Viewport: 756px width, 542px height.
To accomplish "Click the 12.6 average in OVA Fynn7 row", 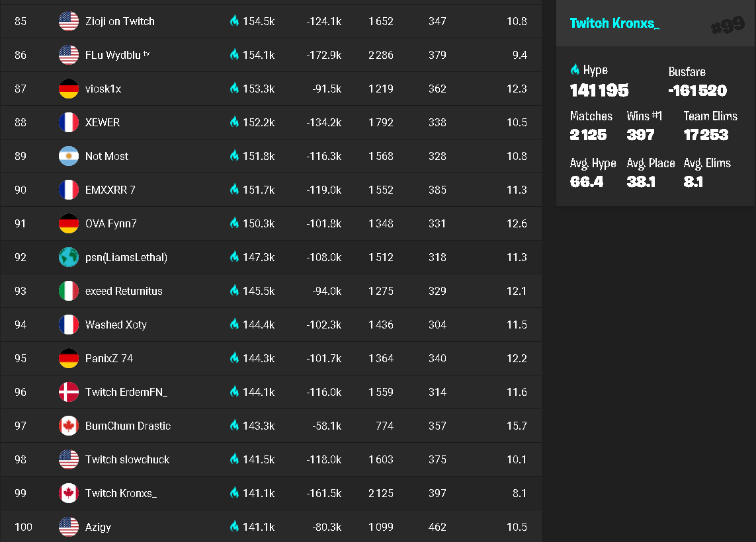I will (517, 223).
